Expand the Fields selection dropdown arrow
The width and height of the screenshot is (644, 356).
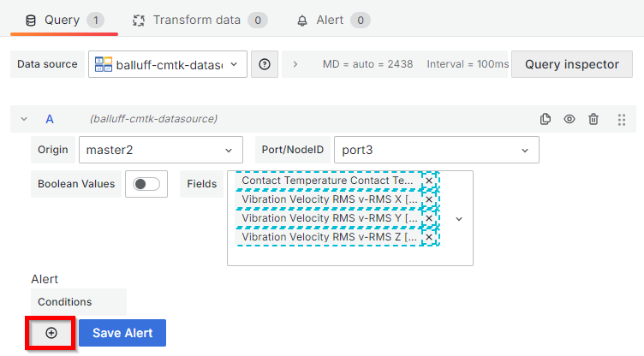click(x=459, y=218)
